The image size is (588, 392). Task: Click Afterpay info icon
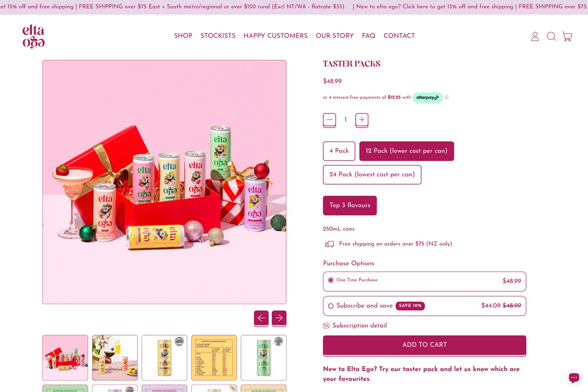click(x=446, y=98)
